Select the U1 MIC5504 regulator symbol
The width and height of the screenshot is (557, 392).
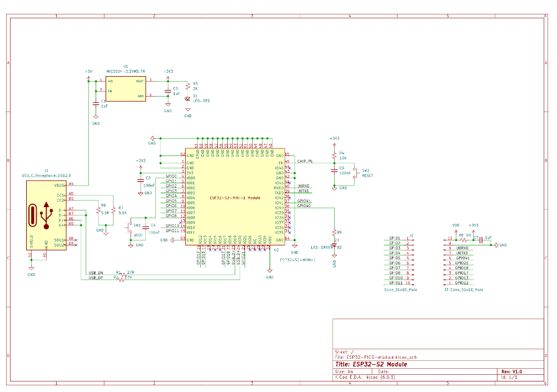[x=126, y=89]
